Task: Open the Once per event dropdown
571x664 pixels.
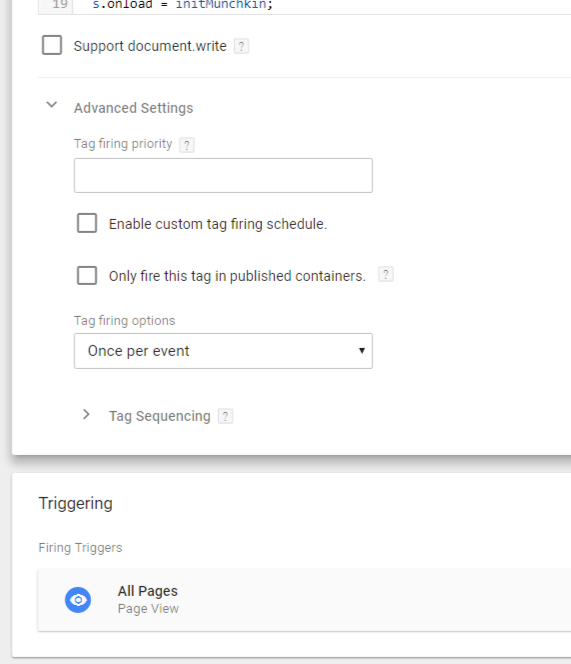Action: coord(223,351)
